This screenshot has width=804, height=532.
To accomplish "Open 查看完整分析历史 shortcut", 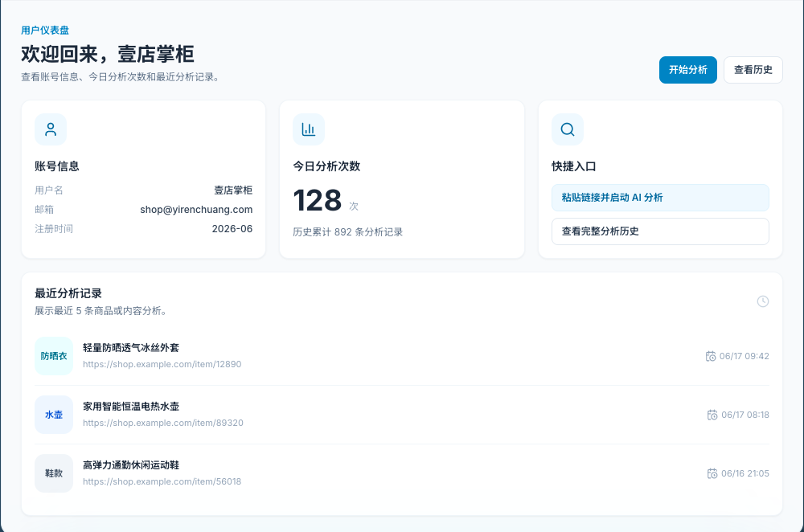I will pyautogui.click(x=660, y=231).
